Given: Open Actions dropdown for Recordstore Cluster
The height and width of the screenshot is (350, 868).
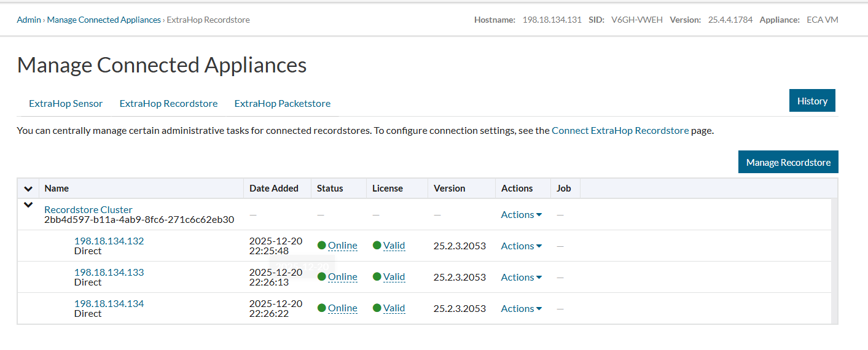Looking at the screenshot, I should coord(522,214).
